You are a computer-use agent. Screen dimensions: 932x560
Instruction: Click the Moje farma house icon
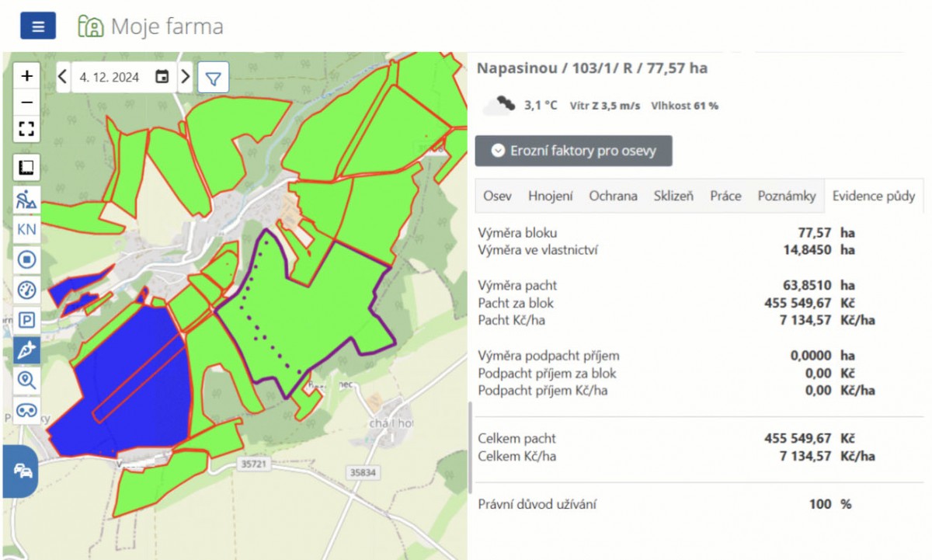pos(90,26)
